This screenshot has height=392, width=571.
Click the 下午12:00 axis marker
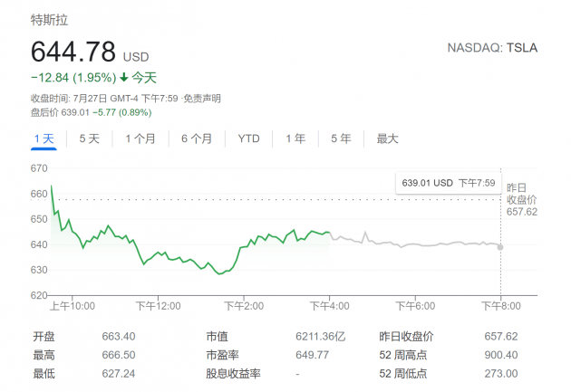158,306
